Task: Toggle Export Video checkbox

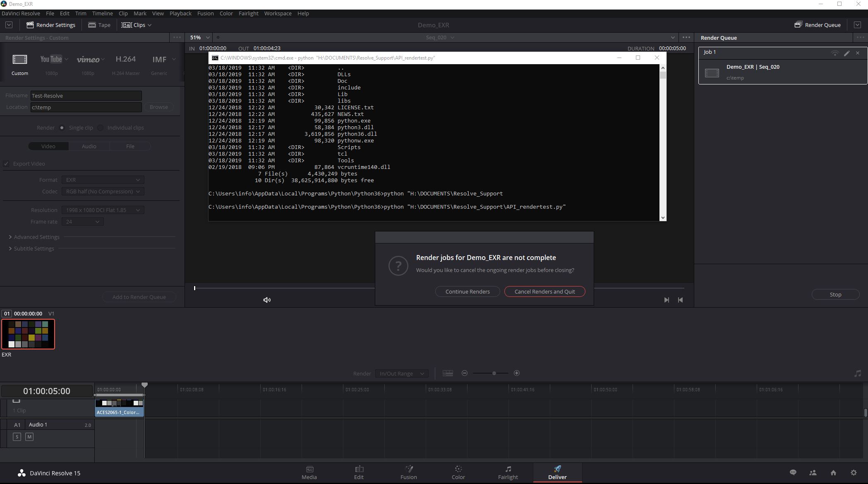Action: click(6, 163)
